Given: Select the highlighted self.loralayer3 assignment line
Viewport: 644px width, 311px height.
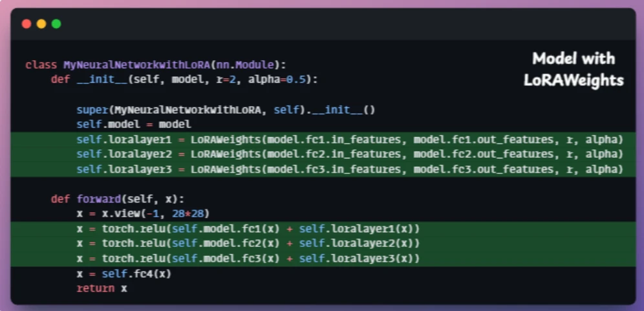Looking at the screenshot, I should click(x=323, y=169).
